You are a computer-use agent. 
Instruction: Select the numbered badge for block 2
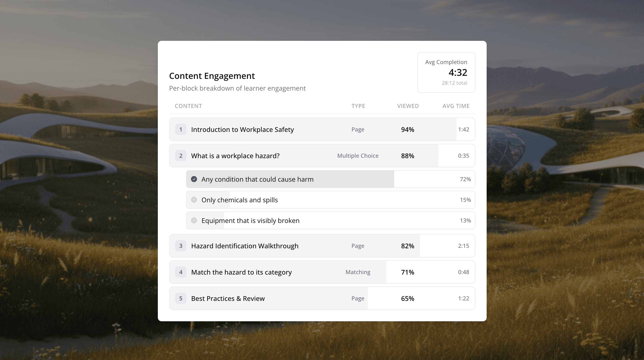181,155
